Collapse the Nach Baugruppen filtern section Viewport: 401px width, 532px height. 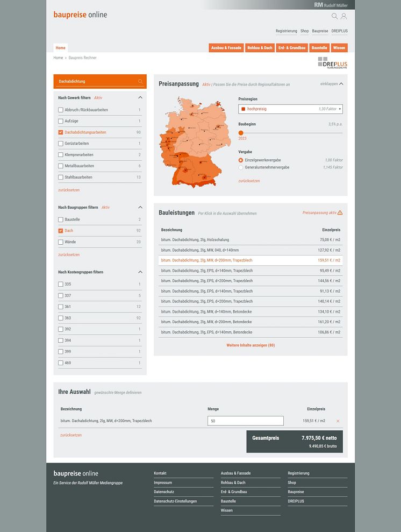click(140, 207)
